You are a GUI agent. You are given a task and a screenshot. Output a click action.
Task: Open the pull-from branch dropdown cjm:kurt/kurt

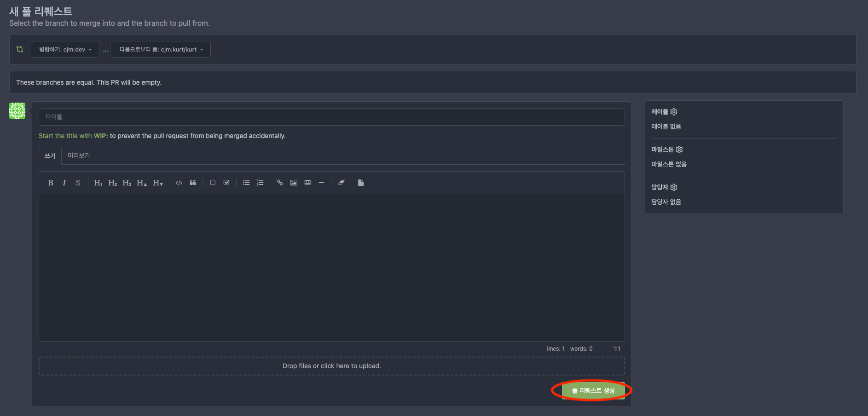point(161,49)
